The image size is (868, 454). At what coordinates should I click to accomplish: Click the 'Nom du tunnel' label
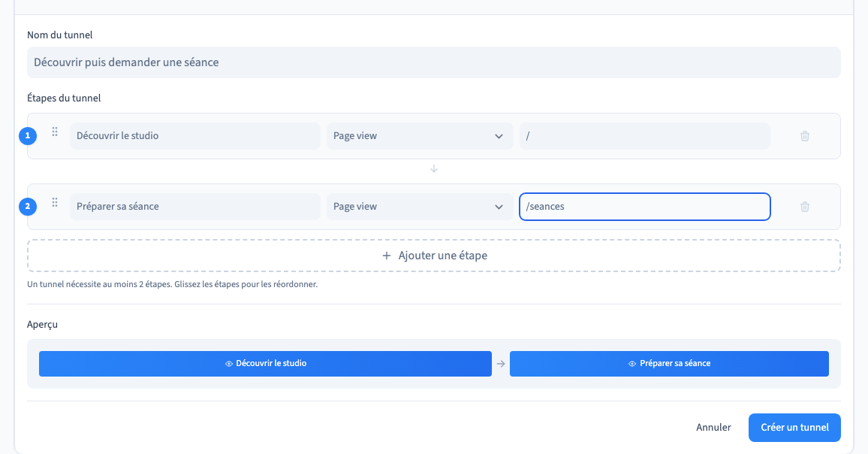pos(60,35)
